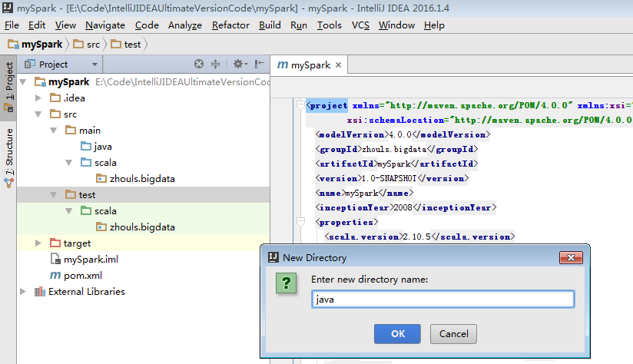Open the Refactor menu

[230, 25]
